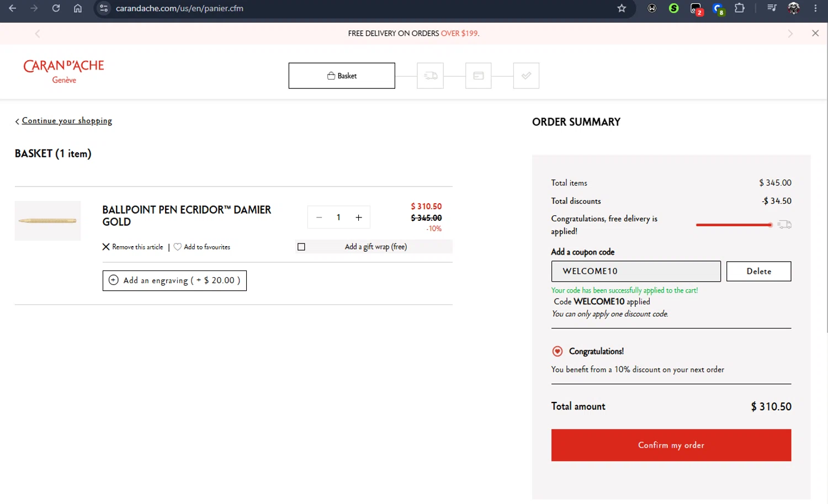Open Ballpoint Pen Ecridor Damier Gold title
Image resolution: width=828 pixels, height=504 pixels.
[187, 216]
